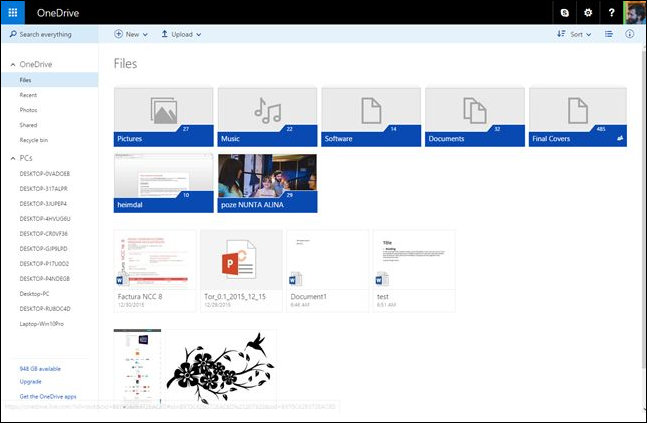Viewport: 647px width, 423px height.
Task: Open the test document file
Action: pos(414,271)
